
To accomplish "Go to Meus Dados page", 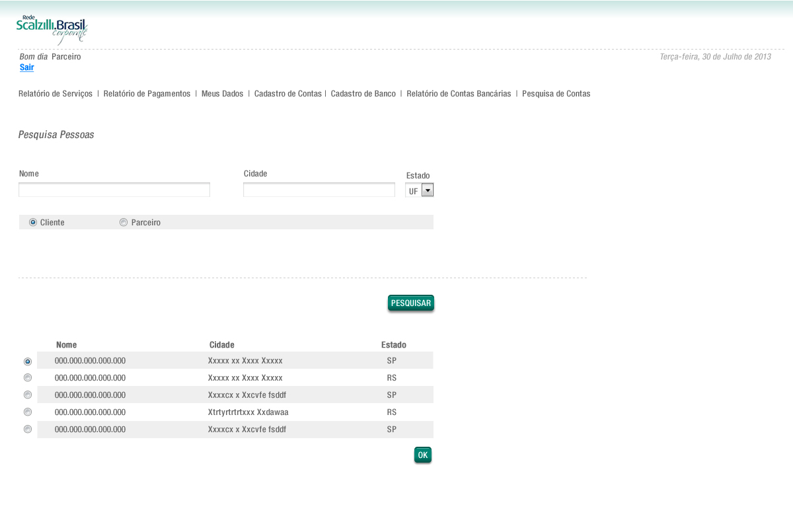I will point(222,94).
